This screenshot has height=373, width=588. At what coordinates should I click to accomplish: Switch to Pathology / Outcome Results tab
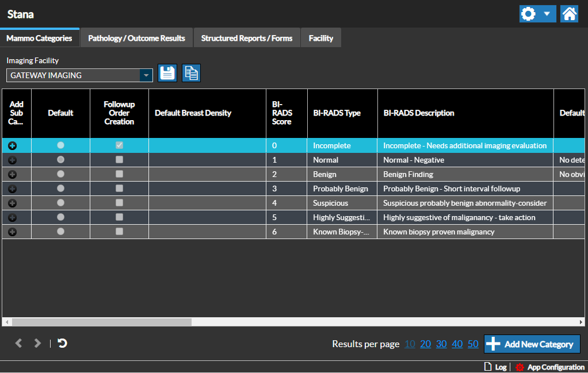136,38
